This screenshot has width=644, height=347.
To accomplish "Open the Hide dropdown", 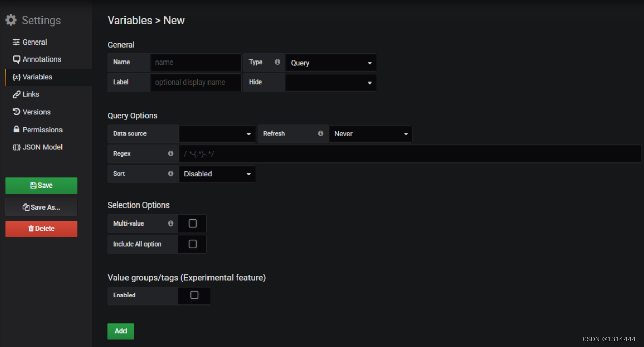I will pos(331,83).
